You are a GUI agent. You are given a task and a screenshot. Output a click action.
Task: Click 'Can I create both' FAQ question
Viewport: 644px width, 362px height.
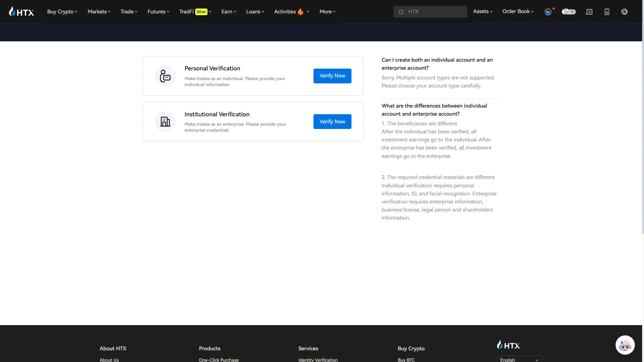437,64
